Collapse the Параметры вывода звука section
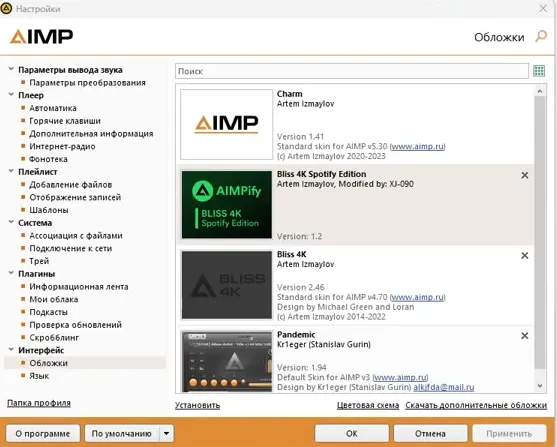Viewport: 557px width, 447px height. click(x=11, y=69)
